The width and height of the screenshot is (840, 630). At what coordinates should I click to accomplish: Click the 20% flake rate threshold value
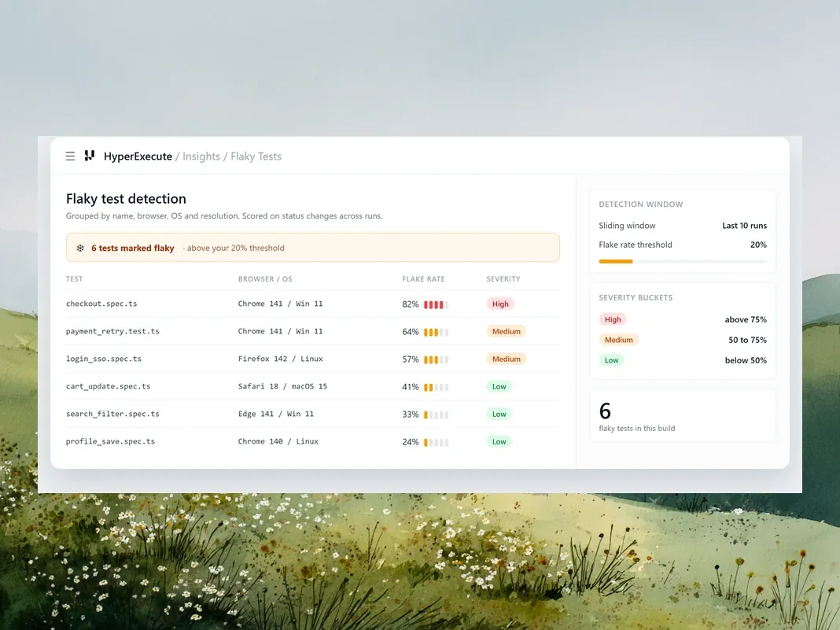[x=758, y=245]
